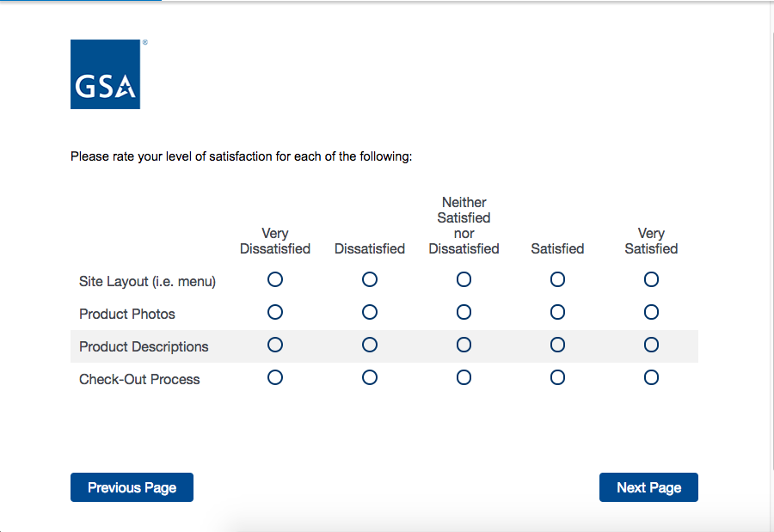Image resolution: width=774 pixels, height=532 pixels.
Task: Rate Check-Out Process as Very Satisfied
Action: [651, 377]
